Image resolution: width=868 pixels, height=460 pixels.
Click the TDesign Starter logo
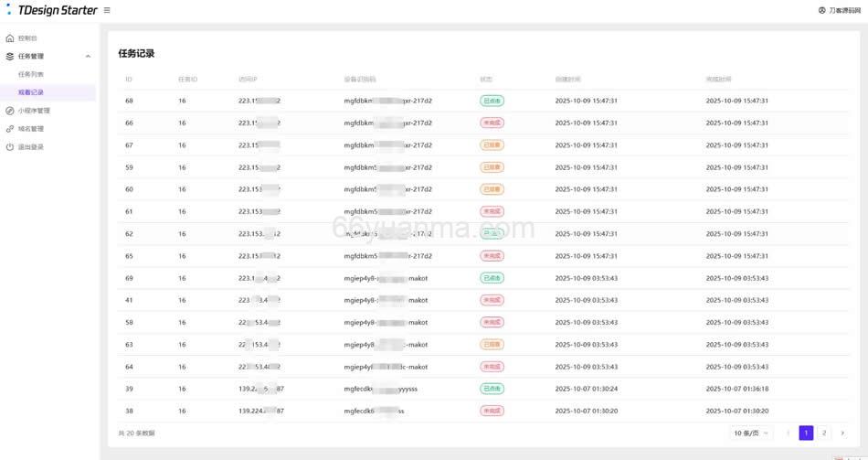pyautogui.click(x=52, y=11)
